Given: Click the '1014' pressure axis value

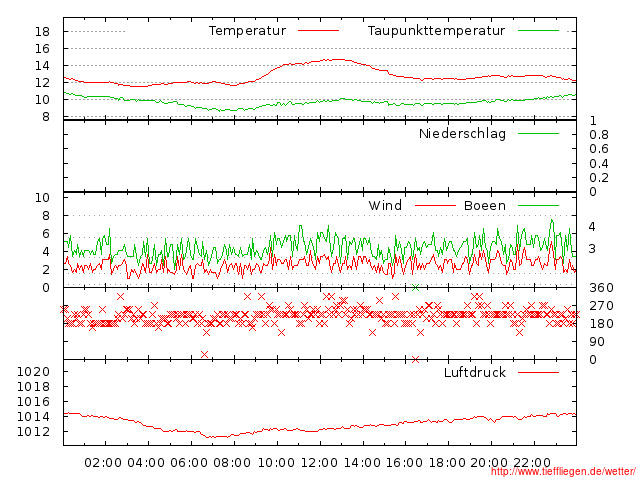Looking at the screenshot, I should (33, 417).
